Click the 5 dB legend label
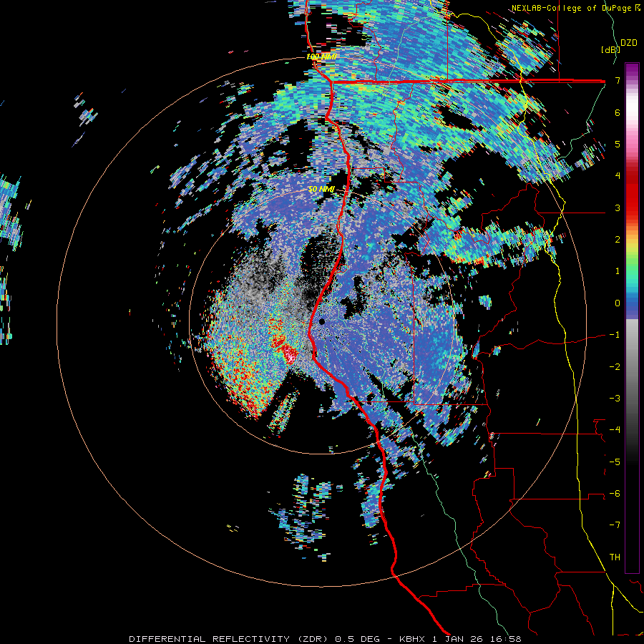The width and height of the screenshot is (644, 644). coord(618,144)
